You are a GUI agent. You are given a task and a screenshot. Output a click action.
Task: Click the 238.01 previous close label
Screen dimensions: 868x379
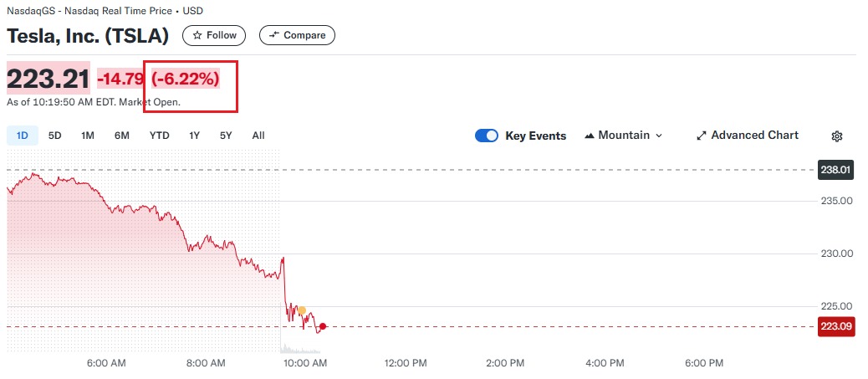point(836,170)
